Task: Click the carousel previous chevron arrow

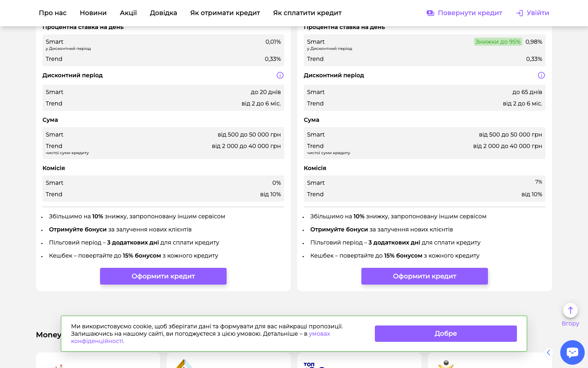Action: [548, 352]
